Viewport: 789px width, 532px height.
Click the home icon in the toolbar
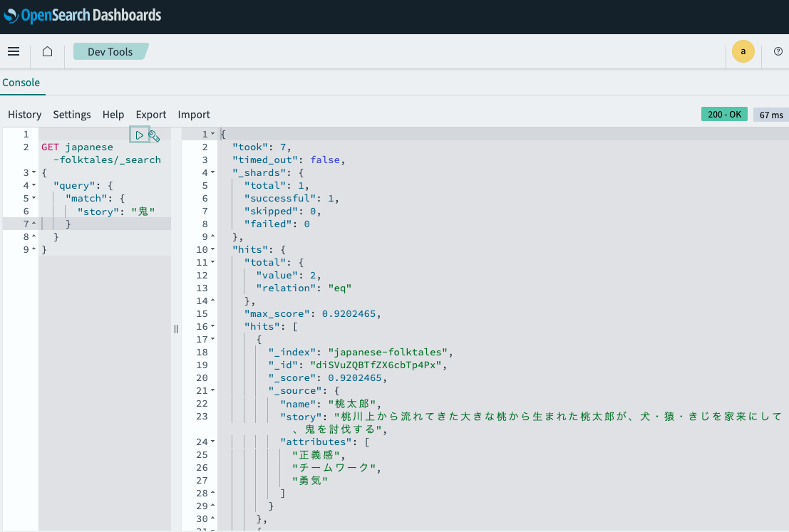(x=47, y=51)
